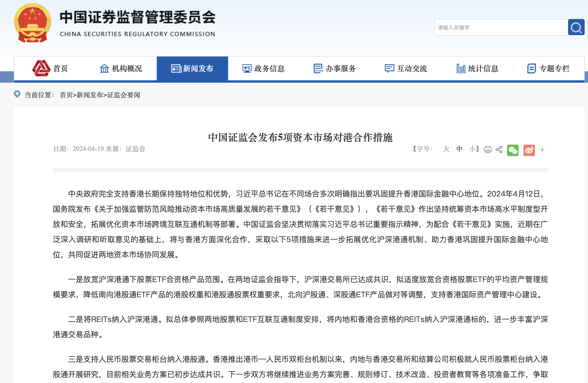Open the 政务信息 navigation menu
The height and width of the screenshot is (383, 588).
coord(263,69)
